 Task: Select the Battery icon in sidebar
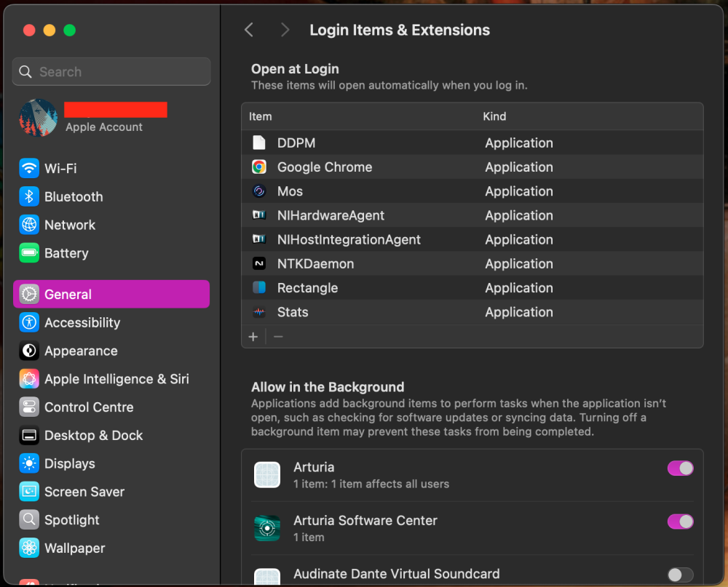tap(29, 253)
